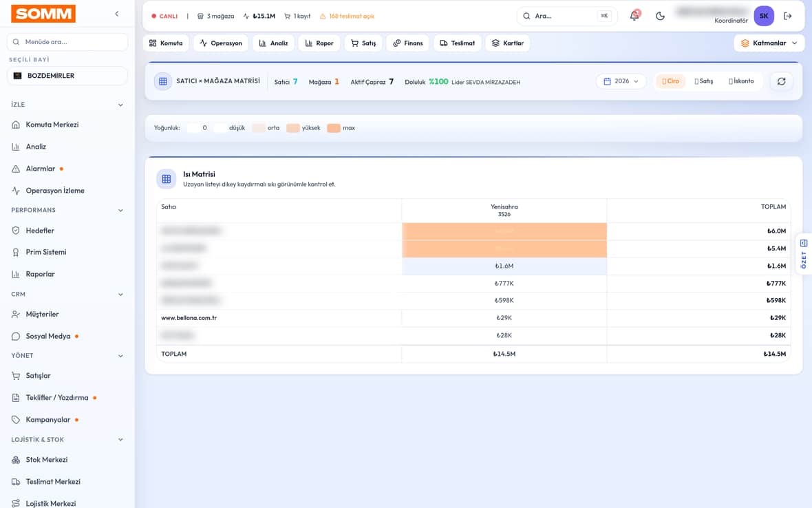The height and width of the screenshot is (508, 812).
Task: Switch the matrix to Satış metric
Action: (x=704, y=81)
